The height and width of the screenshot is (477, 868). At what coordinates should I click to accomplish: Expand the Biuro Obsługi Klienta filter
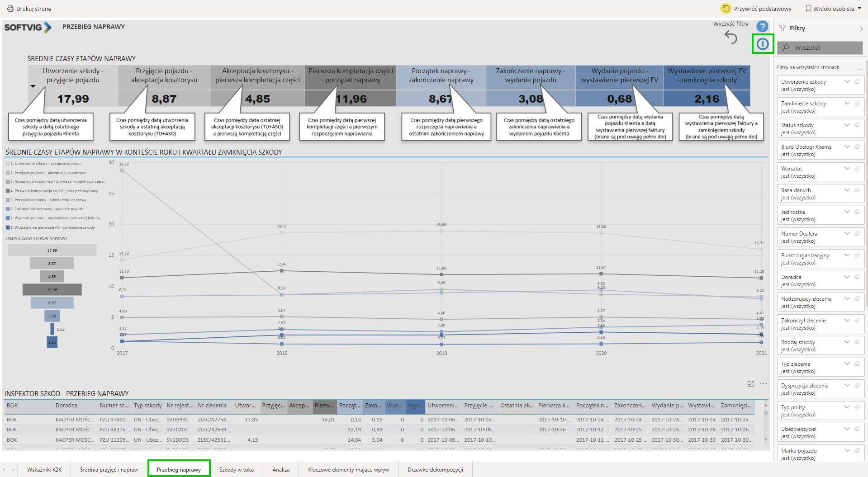click(847, 147)
